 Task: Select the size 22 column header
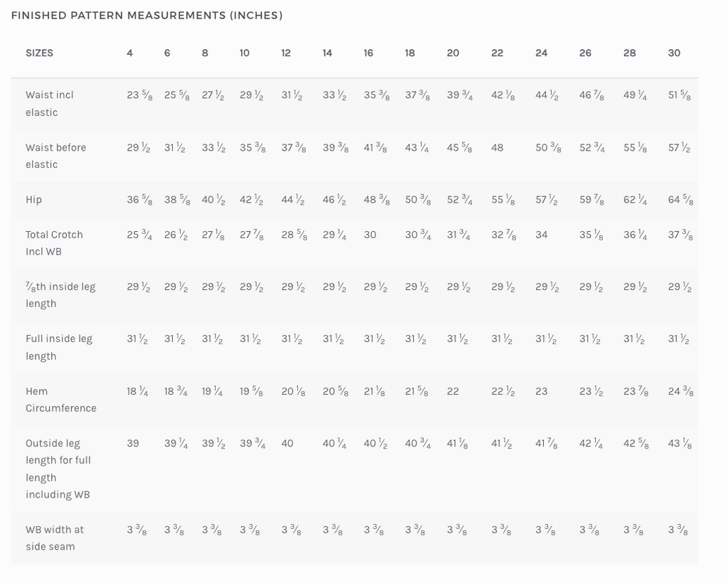tap(497, 53)
